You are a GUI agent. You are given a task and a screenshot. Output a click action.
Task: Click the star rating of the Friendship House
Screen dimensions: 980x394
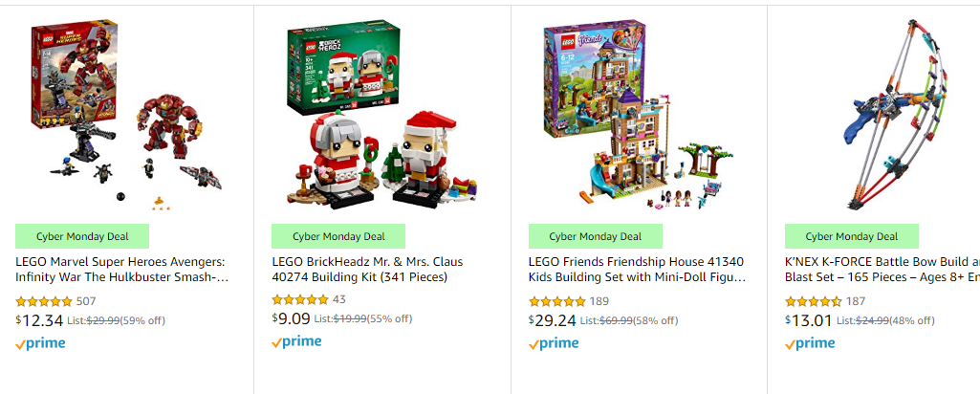556,301
